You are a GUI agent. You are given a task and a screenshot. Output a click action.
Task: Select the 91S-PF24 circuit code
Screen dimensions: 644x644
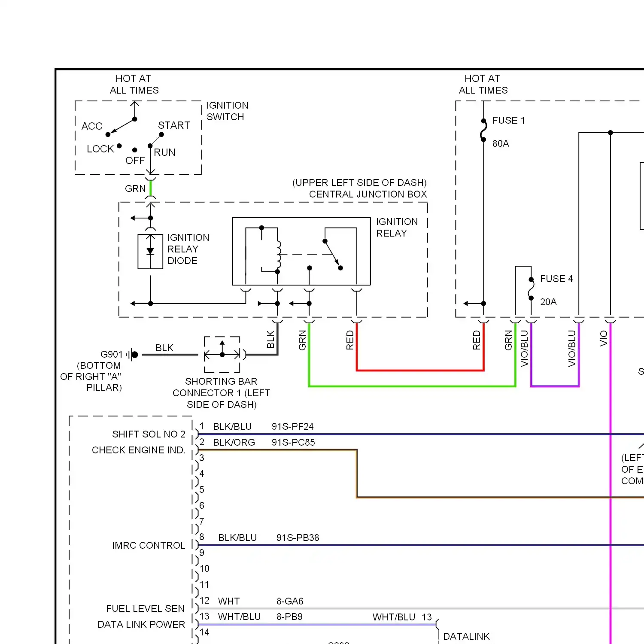(x=293, y=426)
